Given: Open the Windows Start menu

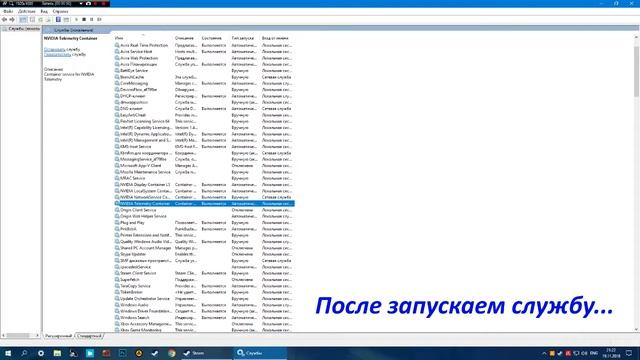Looking at the screenshot, I should (x=8, y=353).
